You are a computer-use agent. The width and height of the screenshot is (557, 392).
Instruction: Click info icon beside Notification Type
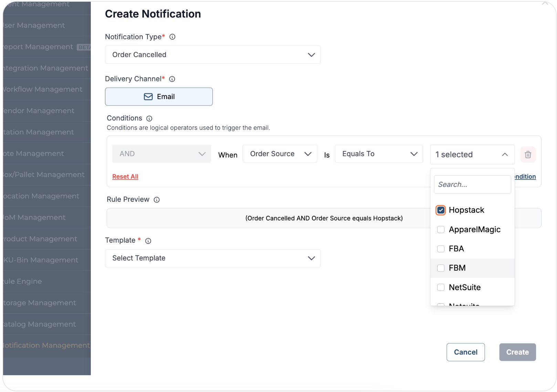coord(172,37)
